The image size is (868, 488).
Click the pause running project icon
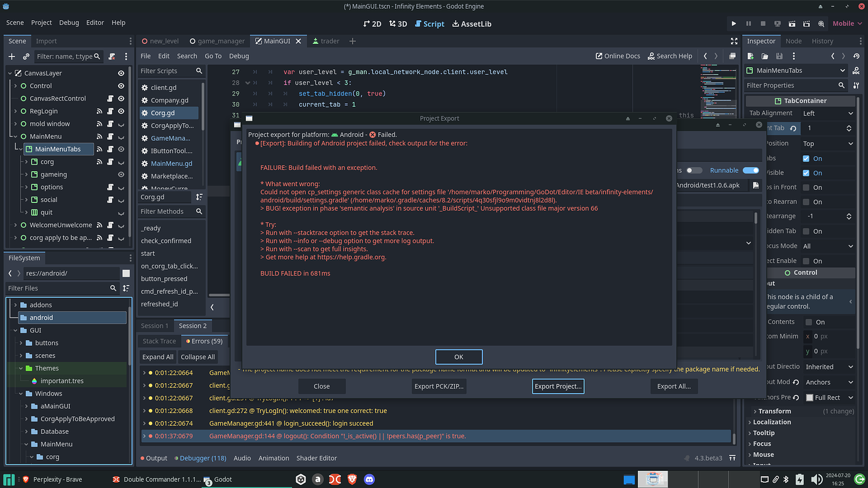748,23
